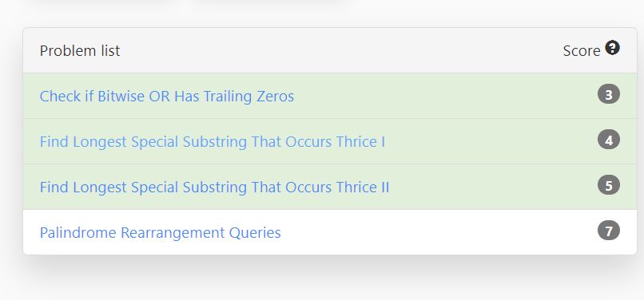The image size is (644, 300).
Task: Click the words Thrice II in the third link
Action: [363, 187]
